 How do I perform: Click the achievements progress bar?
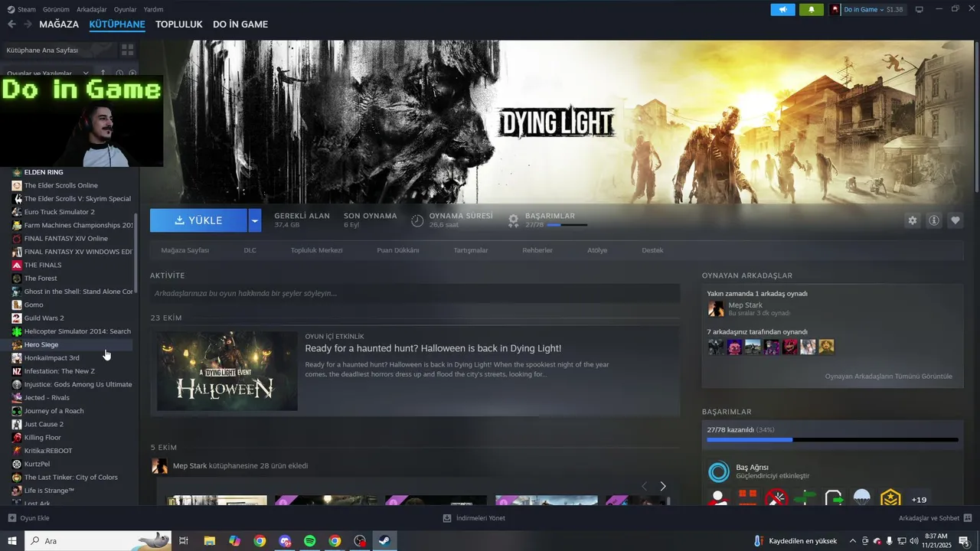(832, 440)
